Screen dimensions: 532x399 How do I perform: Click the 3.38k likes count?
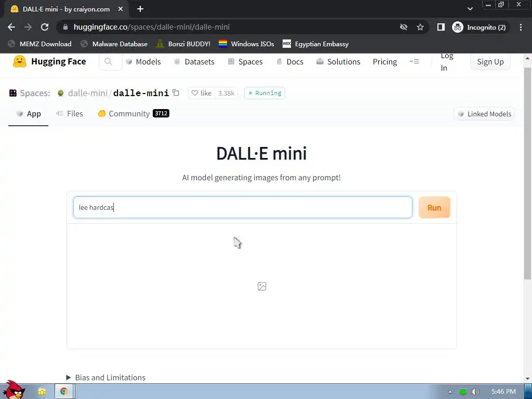226,93
